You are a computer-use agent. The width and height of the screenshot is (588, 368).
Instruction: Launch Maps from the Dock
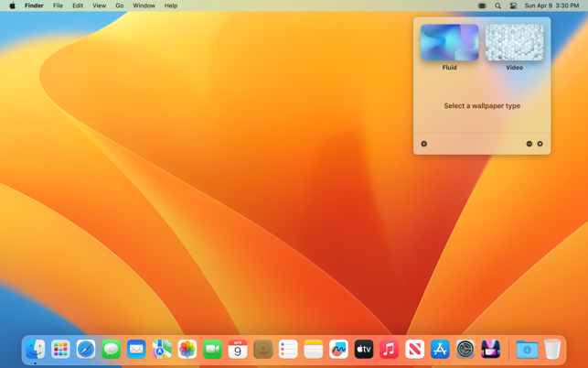162,349
